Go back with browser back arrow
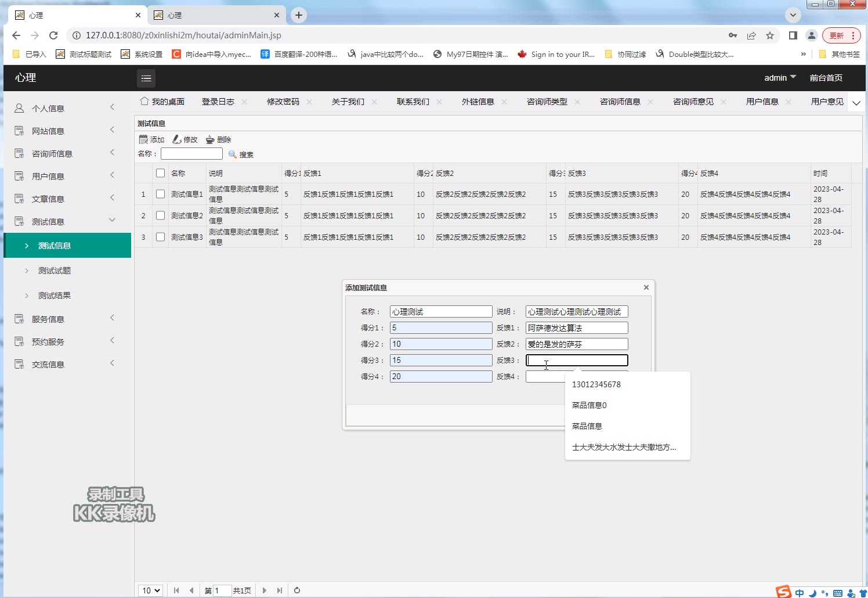This screenshot has width=868, height=598. click(x=16, y=35)
